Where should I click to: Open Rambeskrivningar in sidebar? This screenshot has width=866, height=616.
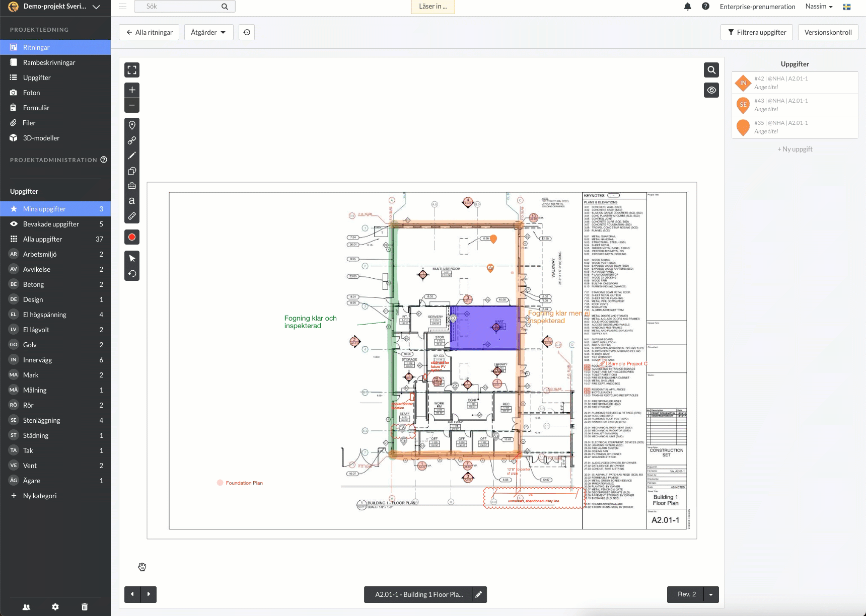55,62
